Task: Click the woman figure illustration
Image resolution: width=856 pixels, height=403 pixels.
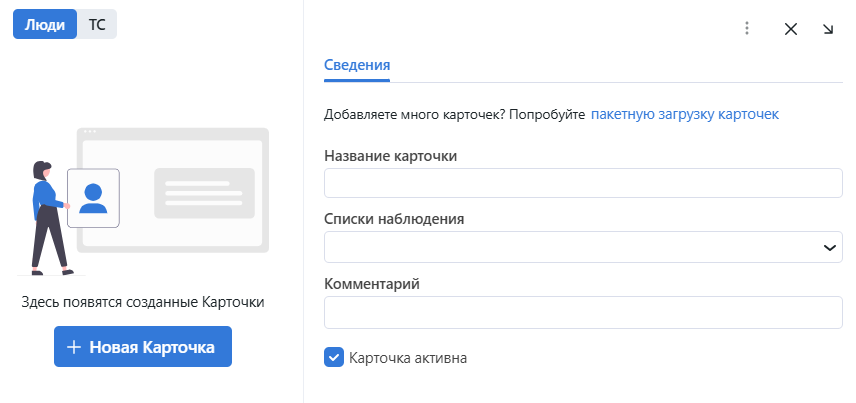Action: 46,215
